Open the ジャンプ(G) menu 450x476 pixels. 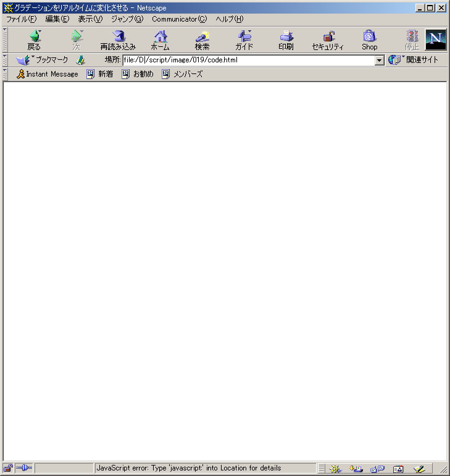click(127, 19)
